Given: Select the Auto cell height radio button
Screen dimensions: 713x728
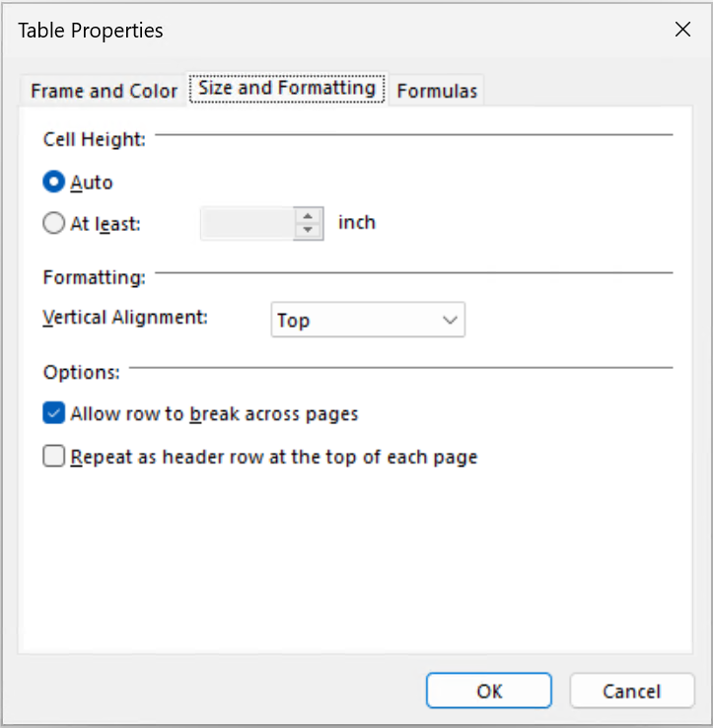Looking at the screenshot, I should (x=53, y=182).
